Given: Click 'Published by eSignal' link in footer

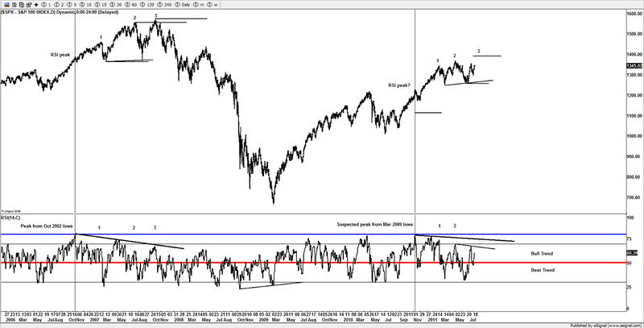Looking at the screenshot, I should [606, 325].
